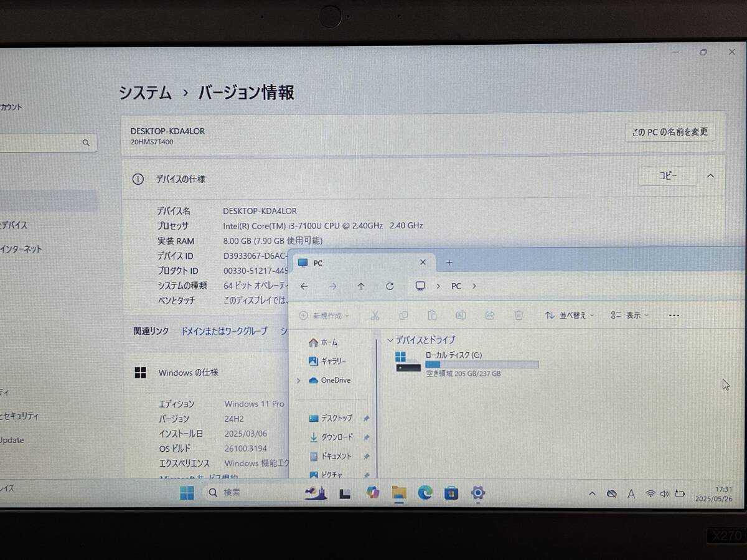Open the 並べ替え sort dropdown
This screenshot has width=747, height=560.
[x=570, y=315]
